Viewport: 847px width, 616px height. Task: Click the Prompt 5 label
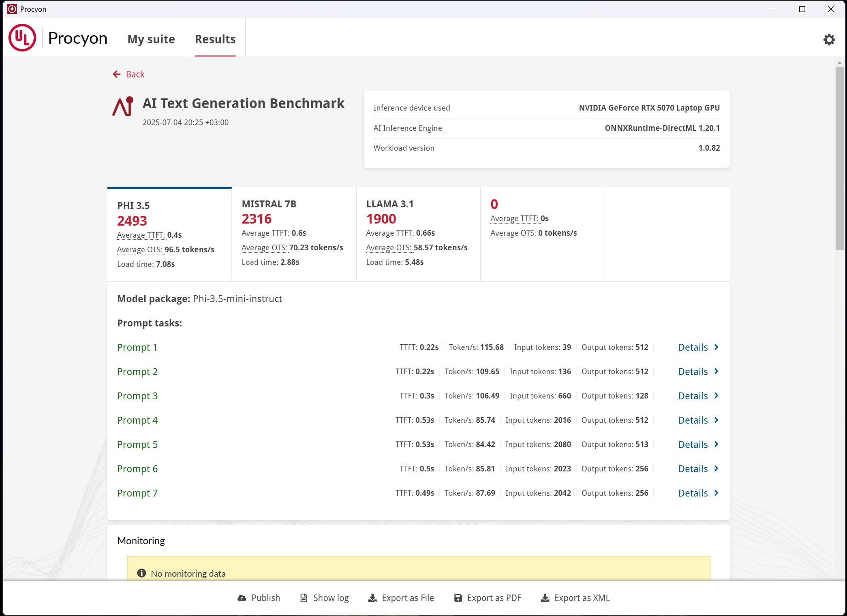click(137, 444)
